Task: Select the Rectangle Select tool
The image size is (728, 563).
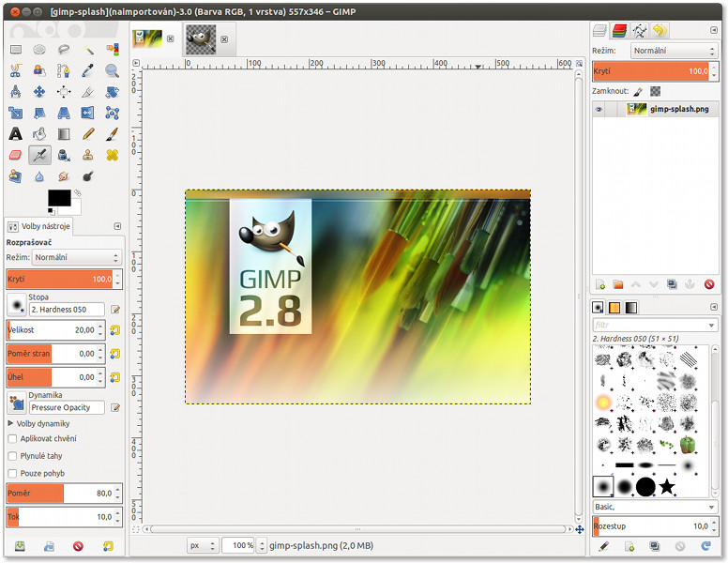Action: [16, 49]
